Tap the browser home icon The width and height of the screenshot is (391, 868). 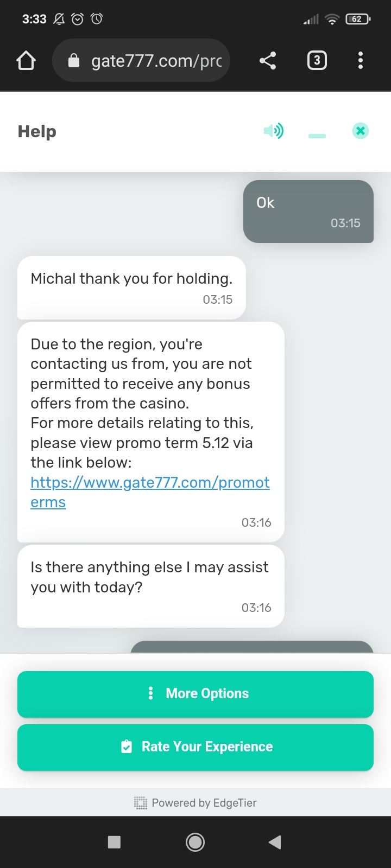[26, 61]
